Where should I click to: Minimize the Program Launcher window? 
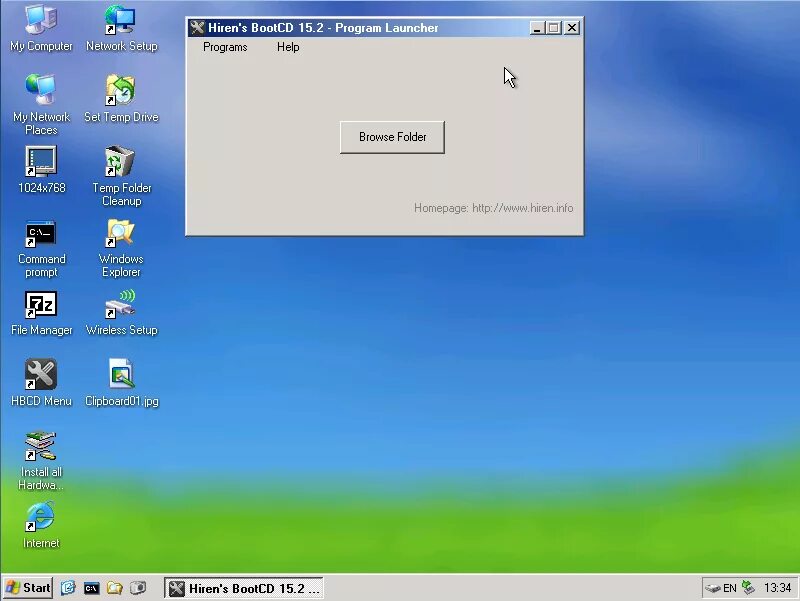[536, 28]
